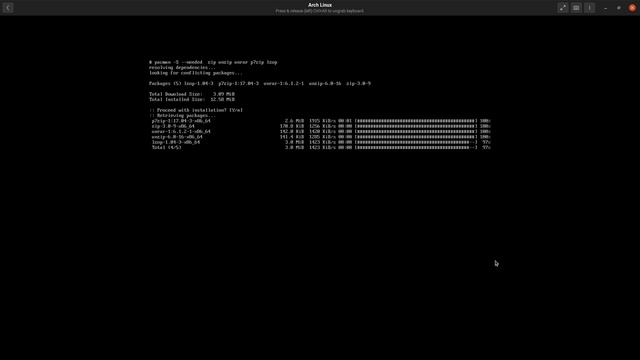Click the unrar-1:6.1.2-1-x86_64 package name
The height and width of the screenshot is (360, 640).
(181, 131)
